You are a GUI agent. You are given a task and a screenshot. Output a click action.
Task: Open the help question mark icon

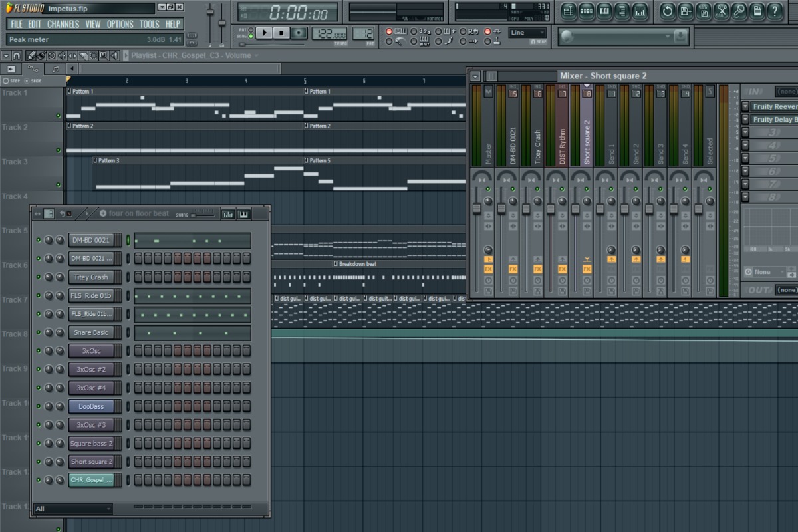(x=775, y=11)
